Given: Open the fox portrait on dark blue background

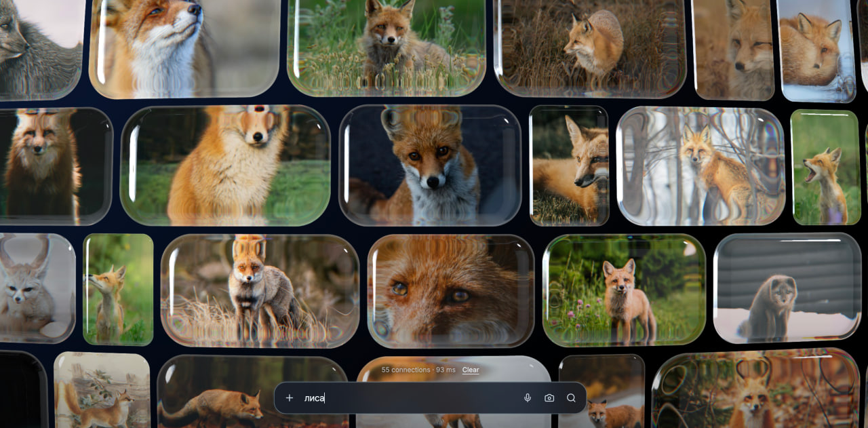Looking at the screenshot, I should tap(430, 166).
